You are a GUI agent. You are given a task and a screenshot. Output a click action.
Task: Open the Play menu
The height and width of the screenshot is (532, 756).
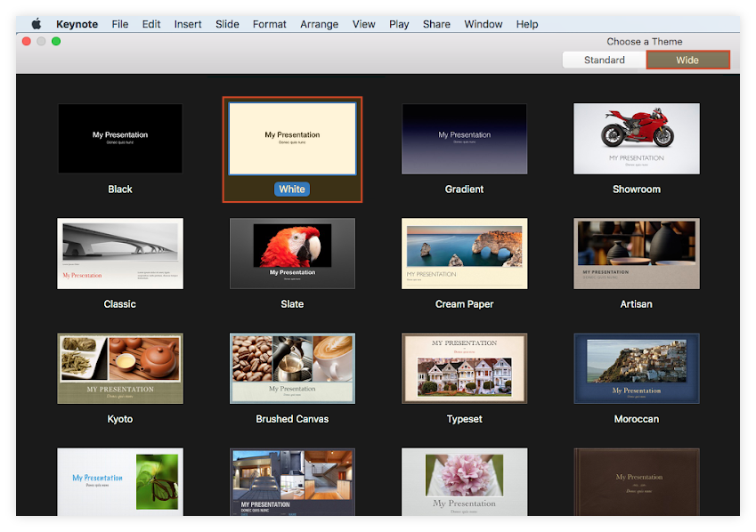point(398,24)
